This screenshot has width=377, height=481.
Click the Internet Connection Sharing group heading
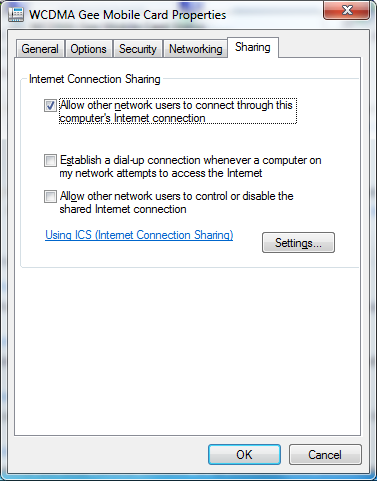pyautogui.click(x=95, y=79)
